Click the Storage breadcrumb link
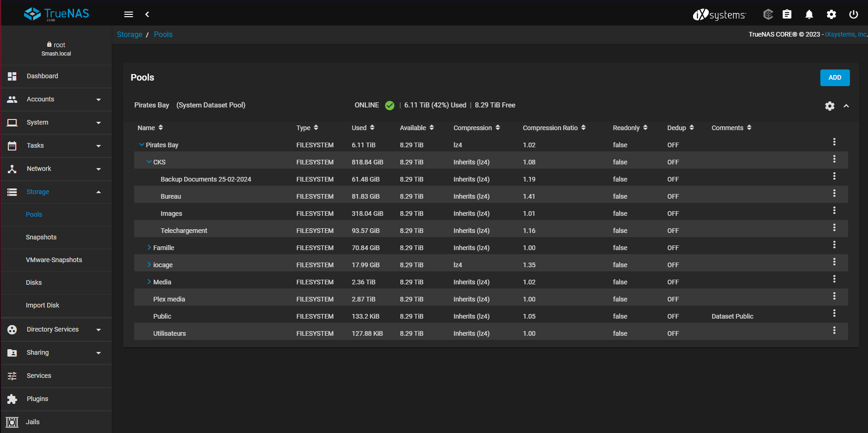This screenshot has width=868, height=433. click(x=129, y=34)
